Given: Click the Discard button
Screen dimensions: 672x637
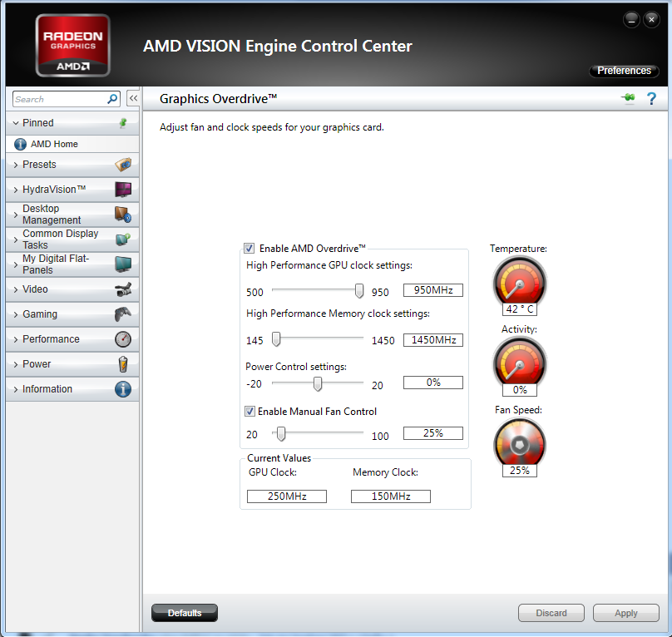Looking at the screenshot, I should (551, 613).
